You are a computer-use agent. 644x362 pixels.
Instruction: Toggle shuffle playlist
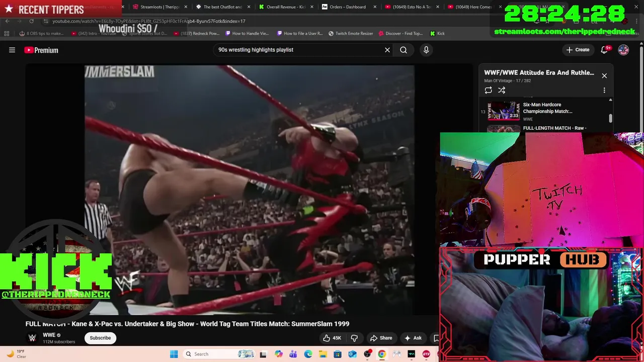coord(502,90)
